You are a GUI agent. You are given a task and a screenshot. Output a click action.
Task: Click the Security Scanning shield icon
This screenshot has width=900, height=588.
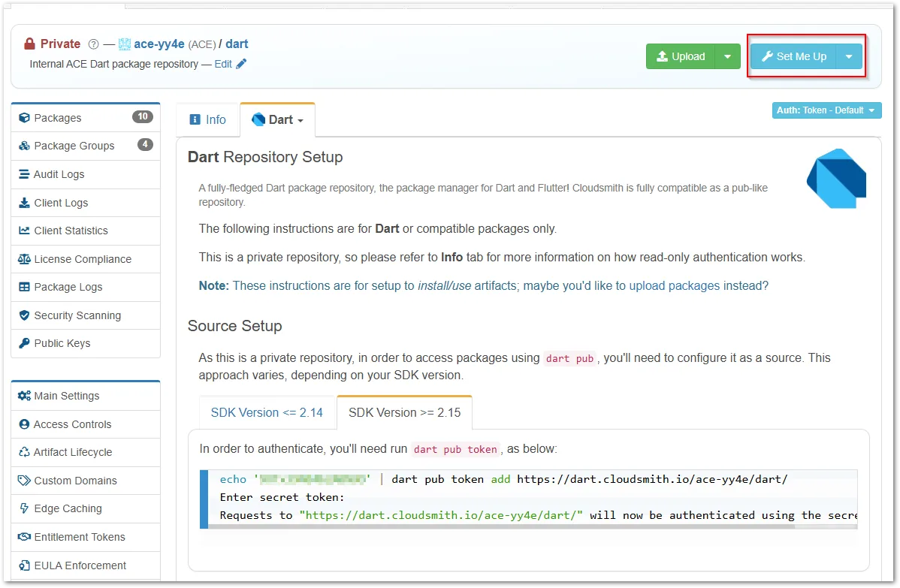tap(24, 315)
